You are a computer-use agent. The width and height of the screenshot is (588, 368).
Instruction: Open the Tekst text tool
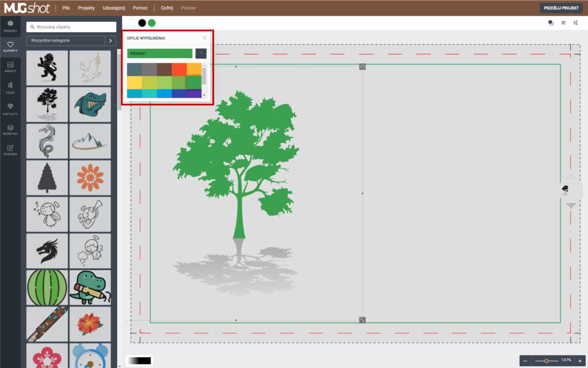click(10, 87)
